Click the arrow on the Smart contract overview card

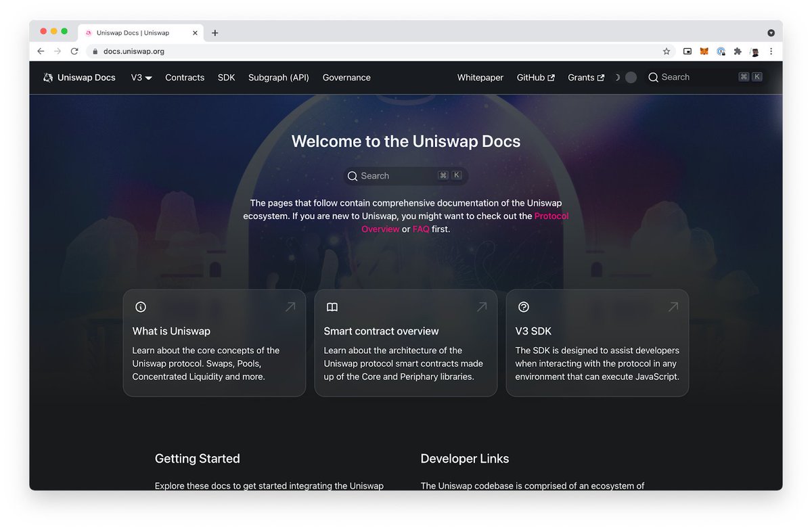coord(482,307)
